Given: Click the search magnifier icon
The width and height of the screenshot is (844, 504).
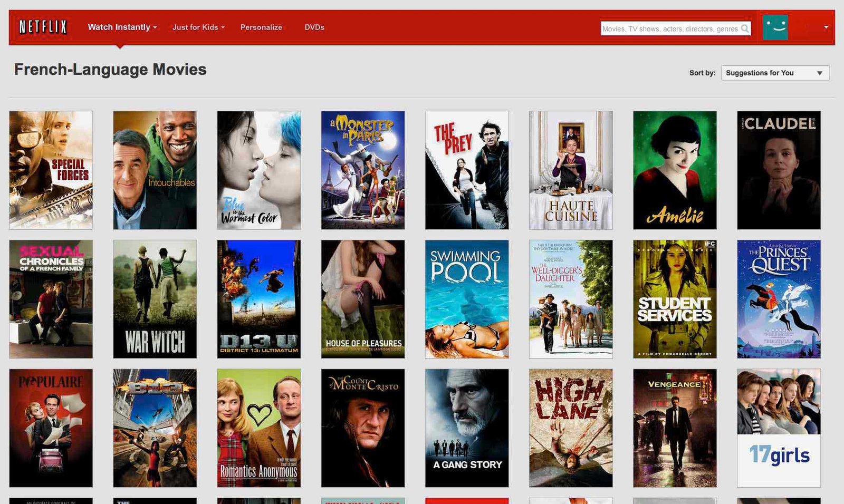Looking at the screenshot, I should [x=745, y=28].
